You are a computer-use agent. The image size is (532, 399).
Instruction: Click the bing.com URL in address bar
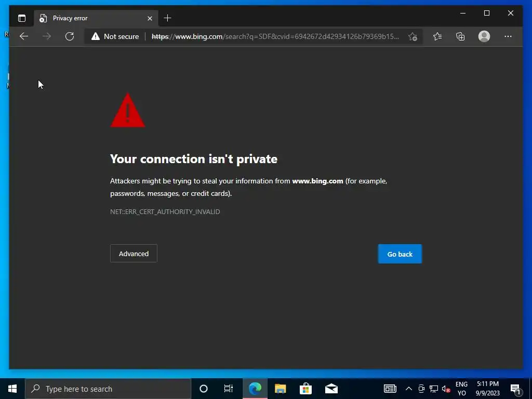[275, 36]
